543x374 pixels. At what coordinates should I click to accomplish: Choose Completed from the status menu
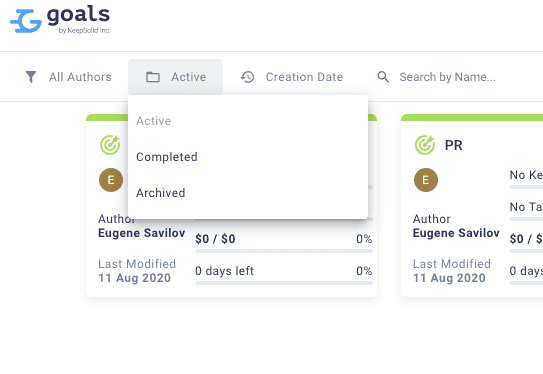167,157
